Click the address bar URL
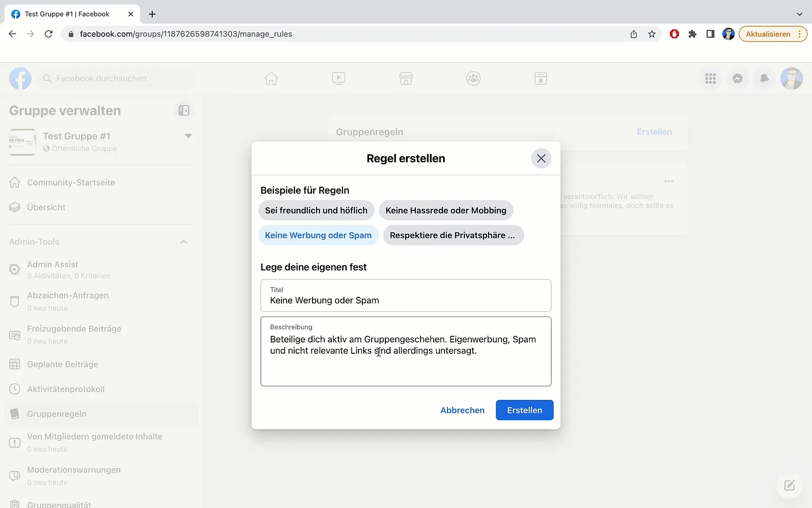812x508 pixels. pos(186,34)
